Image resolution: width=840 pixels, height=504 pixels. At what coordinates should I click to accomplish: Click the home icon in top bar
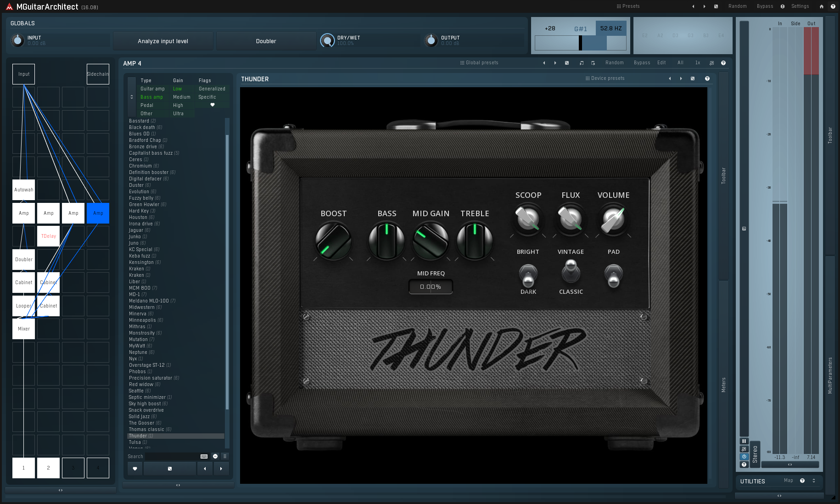pos(822,6)
